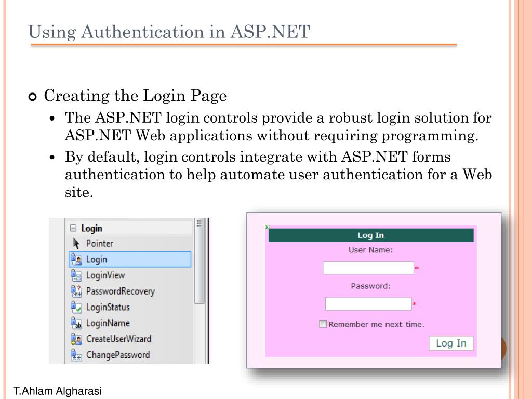Toggle the Remember me next time checkbox
This screenshot has height=399, width=532.
pyautogui.click(x=323, y=324)
